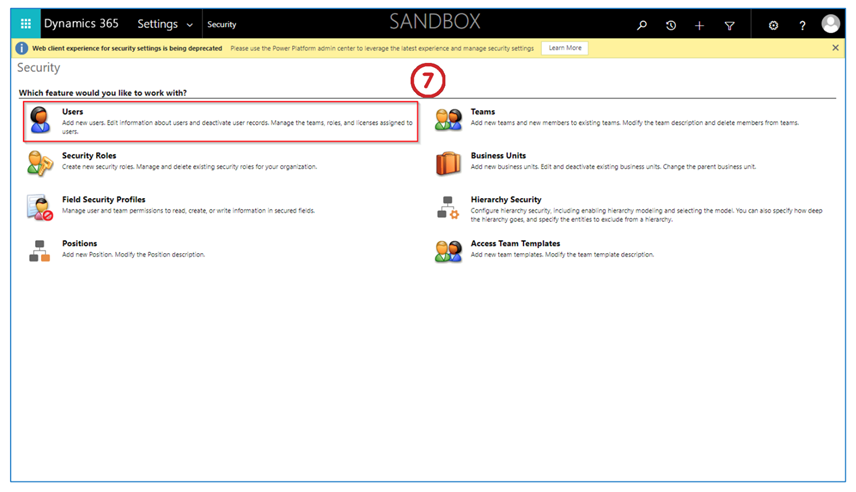This screenshot has width=856, height=492.
Task: Open the Teams link
Action: 482,112
